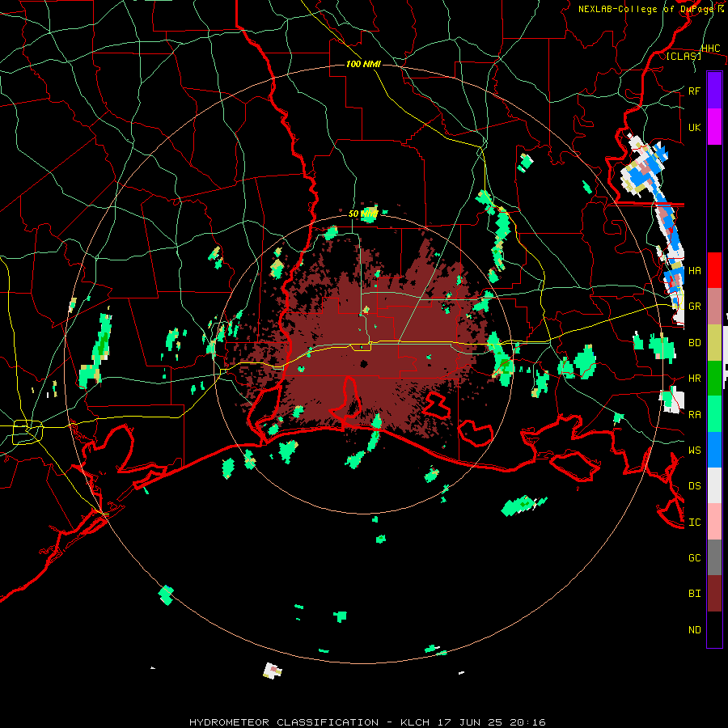Image resolution: width=728 pixels, height=728 pixels.
Task: Click the "KLCH" radar site identifier
Action: (416, 722)
